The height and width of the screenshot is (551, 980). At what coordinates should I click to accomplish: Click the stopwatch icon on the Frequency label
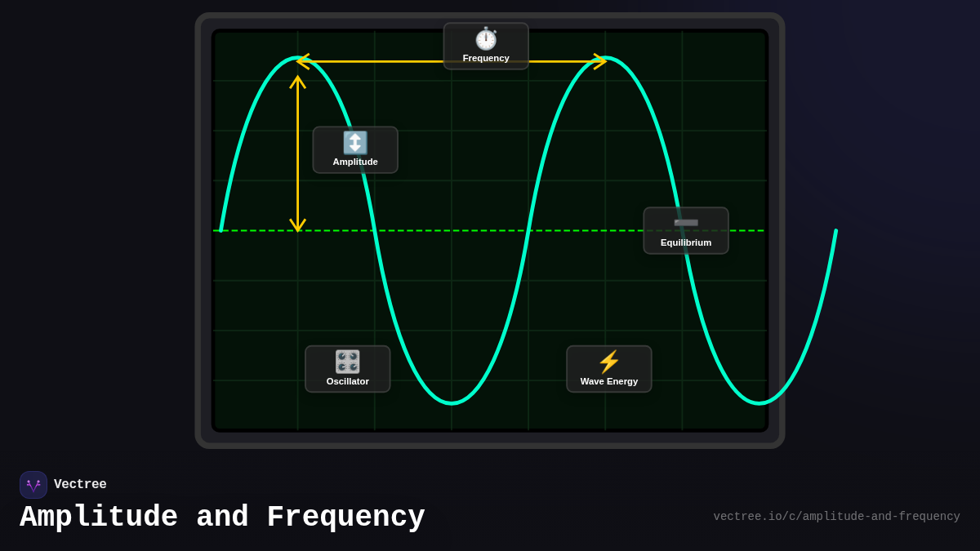coord(486,38)
